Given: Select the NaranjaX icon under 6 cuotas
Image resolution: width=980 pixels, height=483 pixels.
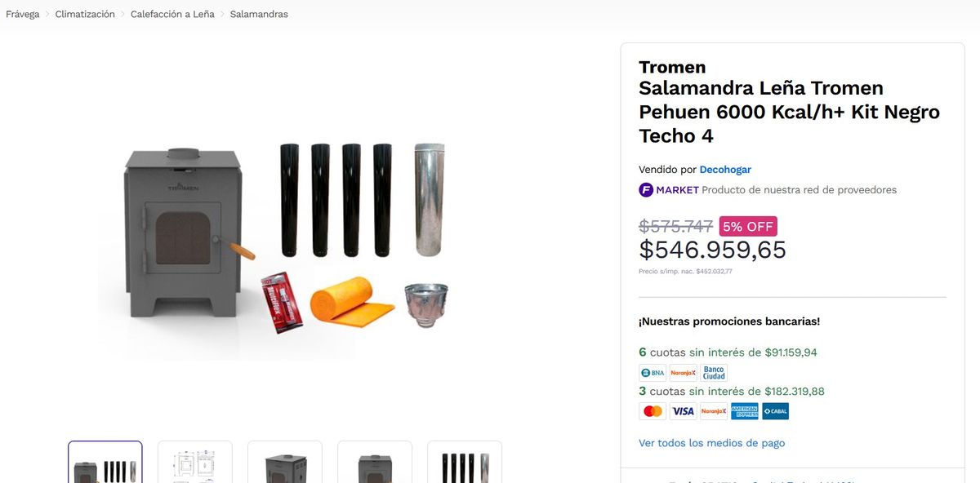Looking at the screenshot, I should (x=683, y=372).
